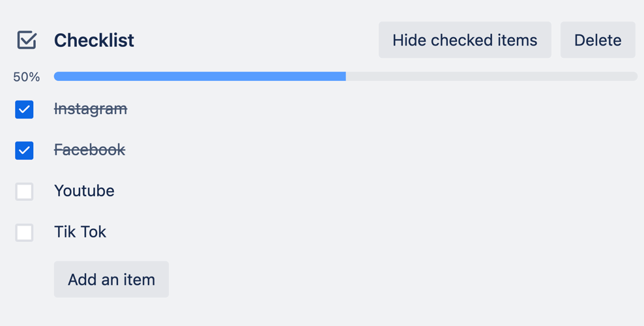Click the white checkmark in Facebook's box

point(24,151)
